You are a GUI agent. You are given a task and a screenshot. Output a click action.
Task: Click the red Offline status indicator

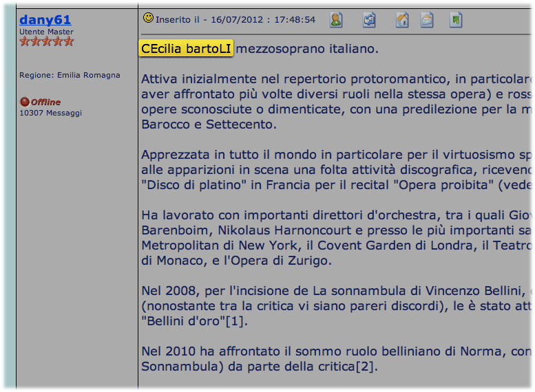tap(40, 102)
